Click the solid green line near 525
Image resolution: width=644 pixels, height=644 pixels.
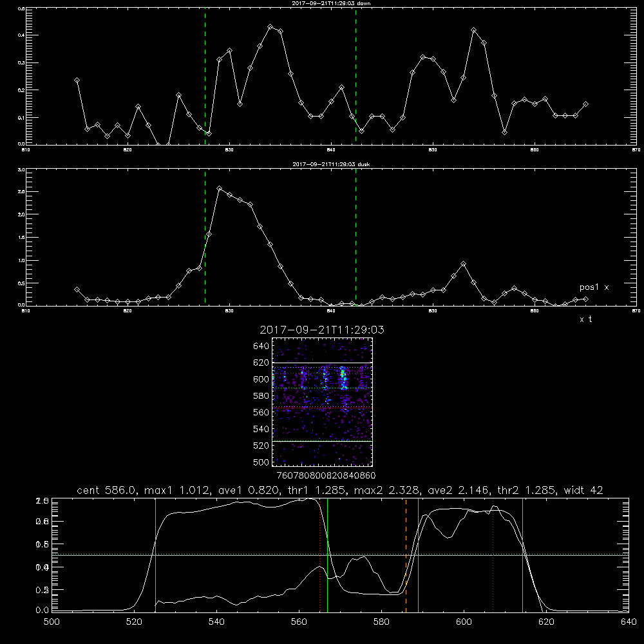click(x=155, y=555)
